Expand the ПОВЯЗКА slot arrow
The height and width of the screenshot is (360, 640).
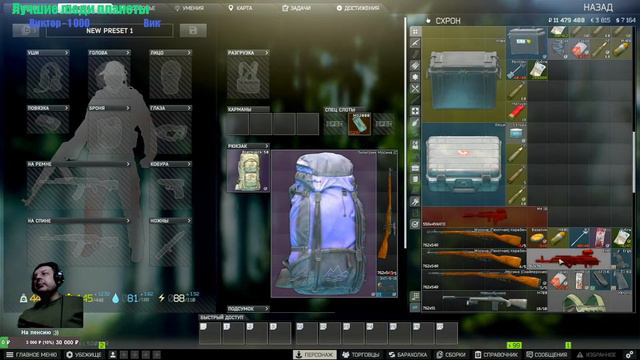(67, 108)
